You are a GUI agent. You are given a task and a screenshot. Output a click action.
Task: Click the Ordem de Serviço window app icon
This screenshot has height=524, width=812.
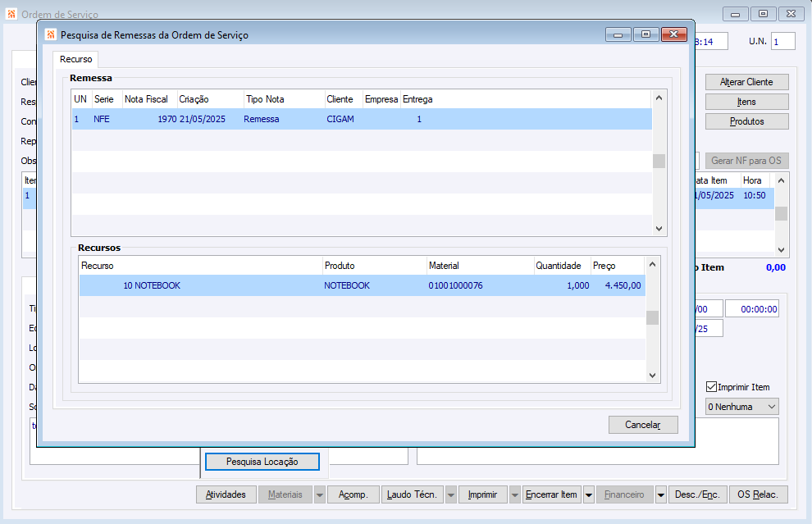(x=11, y=14)
